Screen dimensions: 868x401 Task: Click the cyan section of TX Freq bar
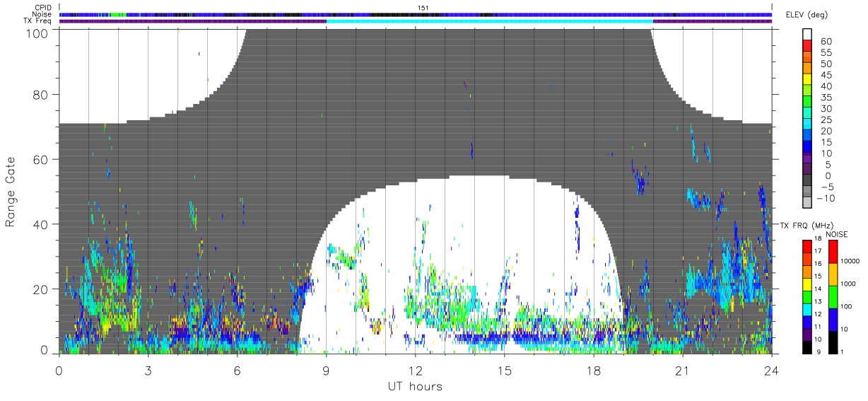click(489, 21)
